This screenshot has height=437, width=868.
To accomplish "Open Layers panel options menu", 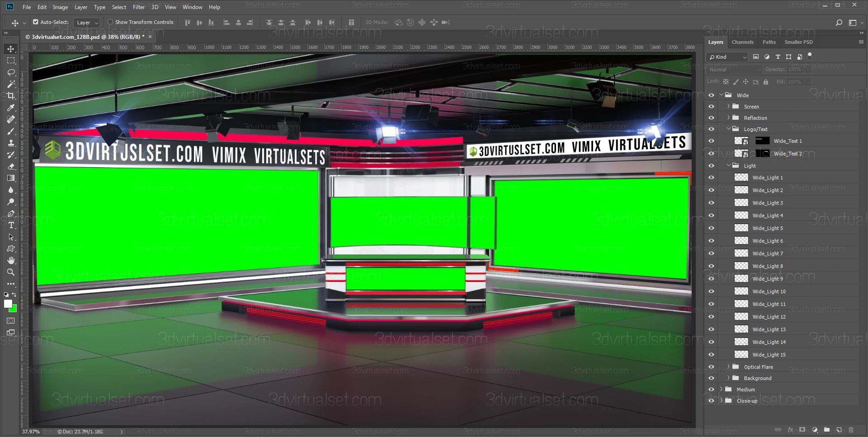I will pyautogui.click(x=861, y=42).
